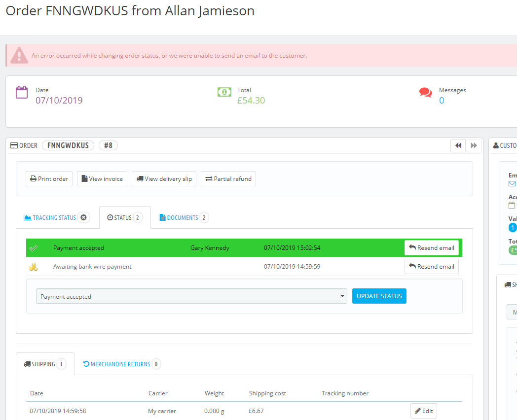517x420 pixels.
Task: Click the error message about changing order status
Action: click(x=169, y=56)
